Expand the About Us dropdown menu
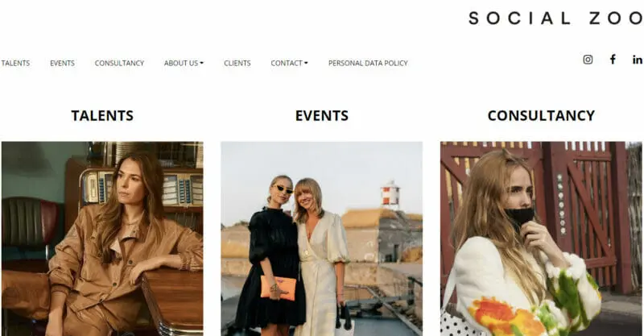This screenshot has width=644, height=336. pos(184,63)
